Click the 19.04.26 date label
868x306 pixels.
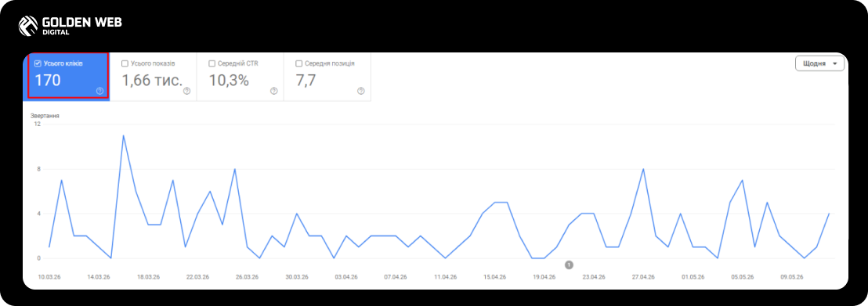[544, 277]
